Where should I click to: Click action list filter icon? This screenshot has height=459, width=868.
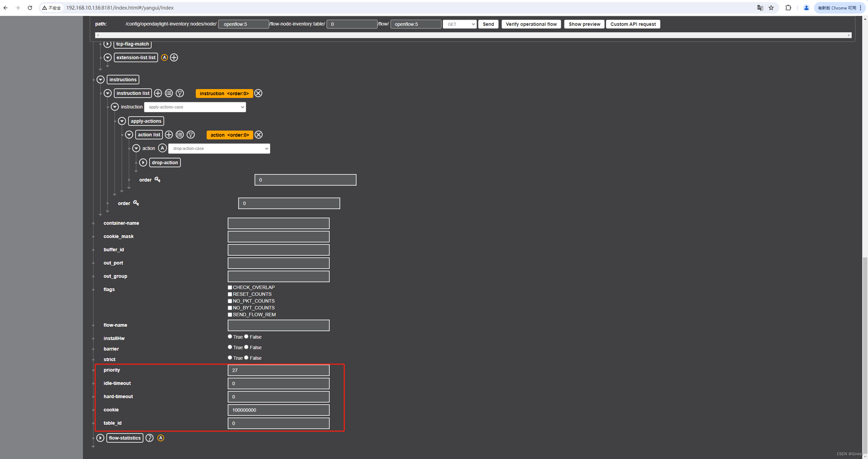pyautogui.click(x=191, y=135)
